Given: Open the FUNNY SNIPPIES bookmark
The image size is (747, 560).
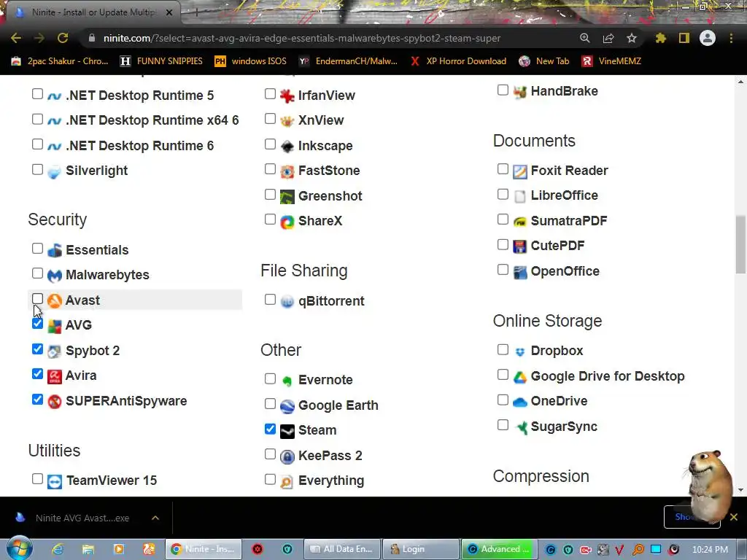Looking at the screenshot, I should (161, 61).
